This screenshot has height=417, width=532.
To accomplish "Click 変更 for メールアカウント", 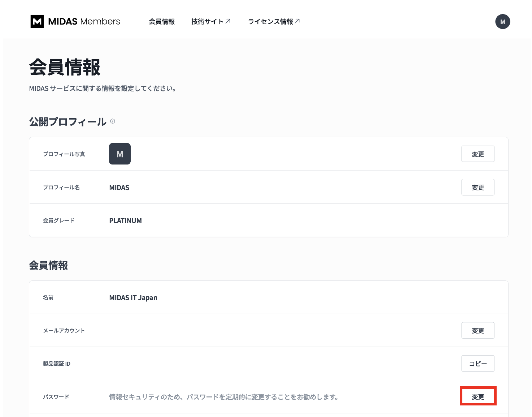I will [x=478, y=331].
